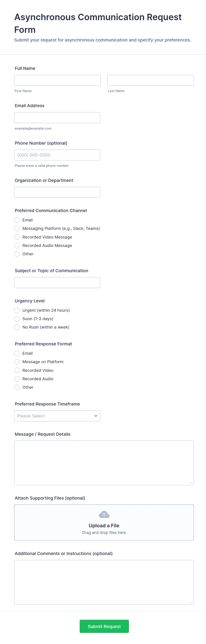Click the First Name input field
Image resolution: width=206 pixels, height=644 pixels.
pyautogui.click(x=57, y=80)
